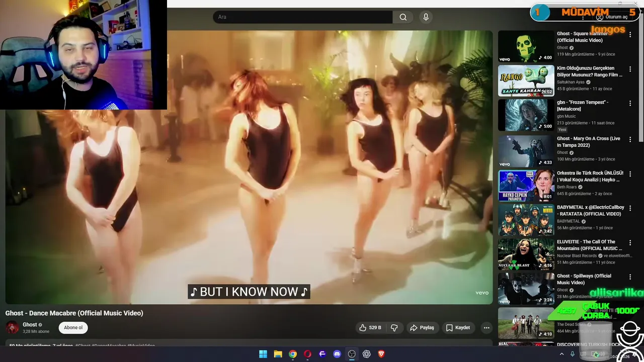Click title BABYMETAL x @ElectricCallboy RATATATA
The height and width of the screenshot is (362, 644).
click(x=591, y=211)
